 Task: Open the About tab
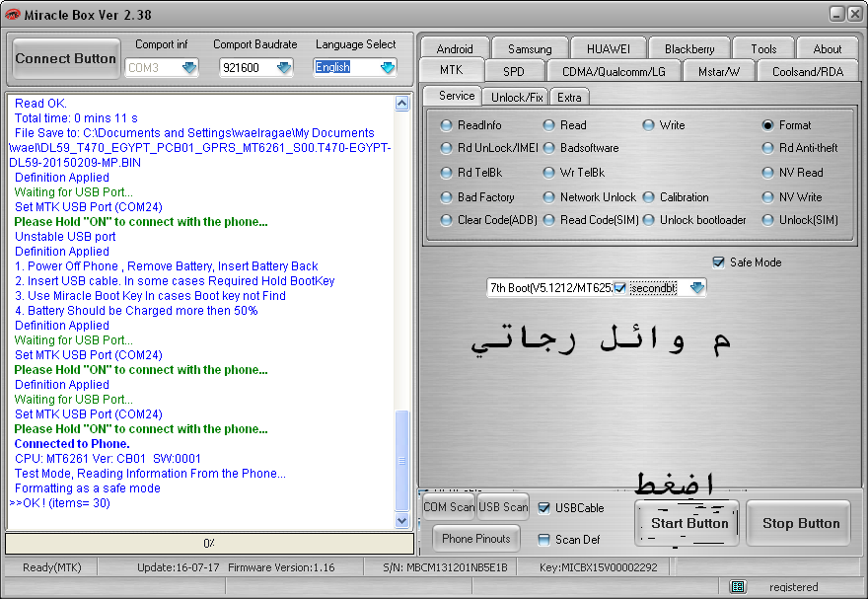827,48
